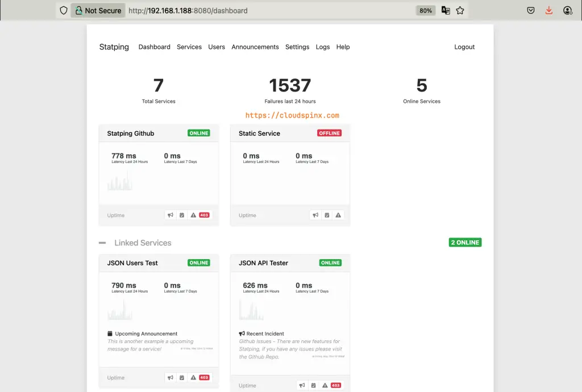
Task: Open announcements via megaphone icon on Statping Github card
Action: (170, 215)
